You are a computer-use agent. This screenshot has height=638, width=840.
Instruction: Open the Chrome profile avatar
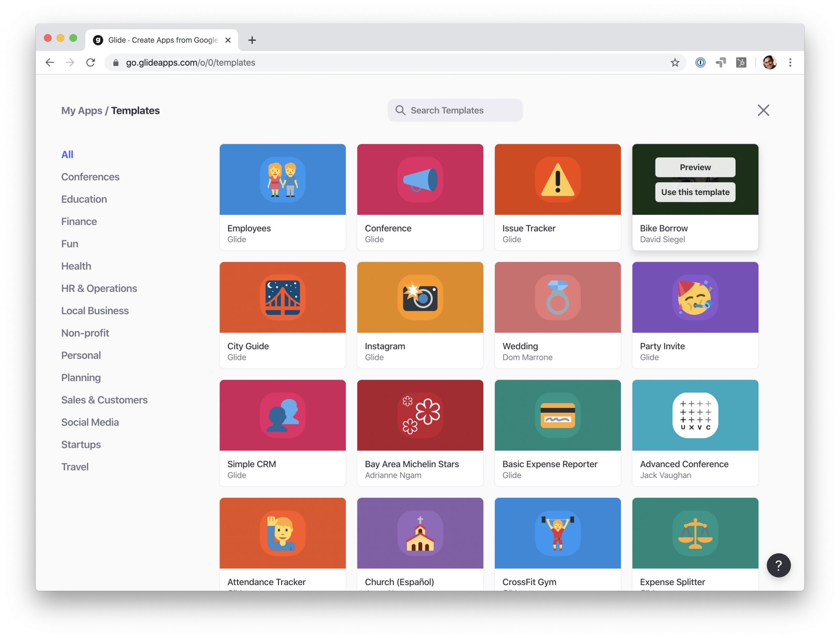pos(769,62)
